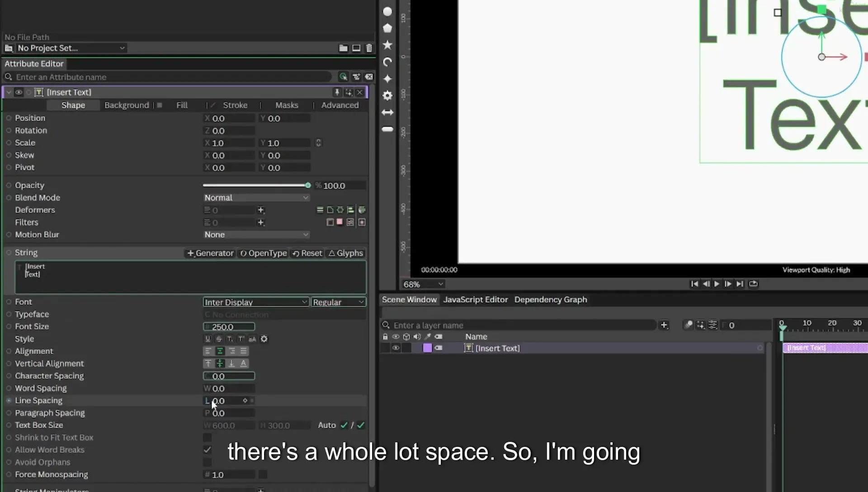This screenshot has width=868, height=492.
Task: Open the Regular font style dropdown
Action: tap(338, 302)
